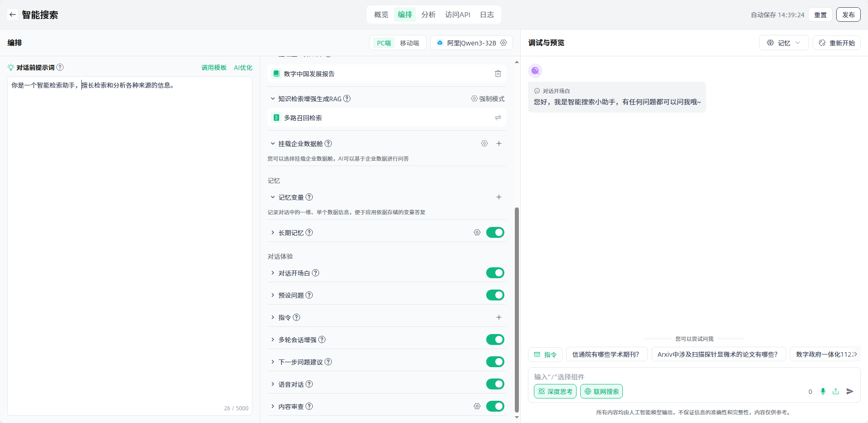Click the AI优化 link
The width and height of the screenshot is (868, 423).
point(243,68)
